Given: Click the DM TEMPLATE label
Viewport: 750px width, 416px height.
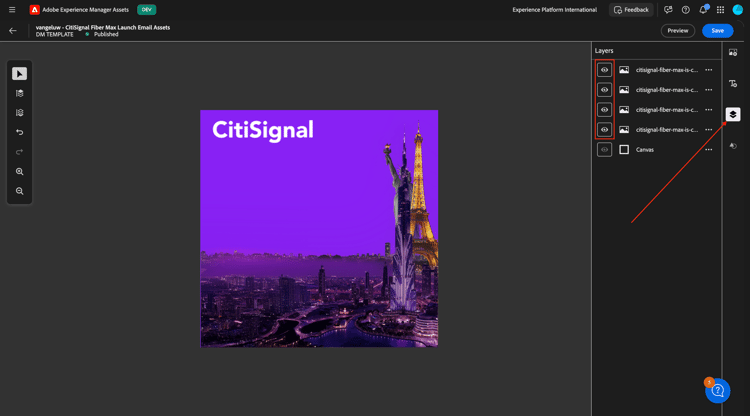Looking at the screenshot, I should (x=55, y=34).
